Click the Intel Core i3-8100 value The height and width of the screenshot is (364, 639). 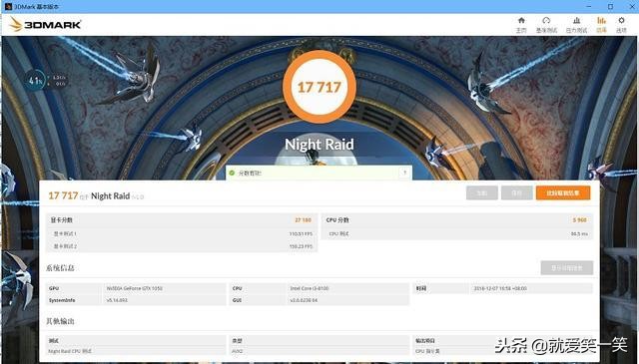pyautogui.click(x=310, y=288)
